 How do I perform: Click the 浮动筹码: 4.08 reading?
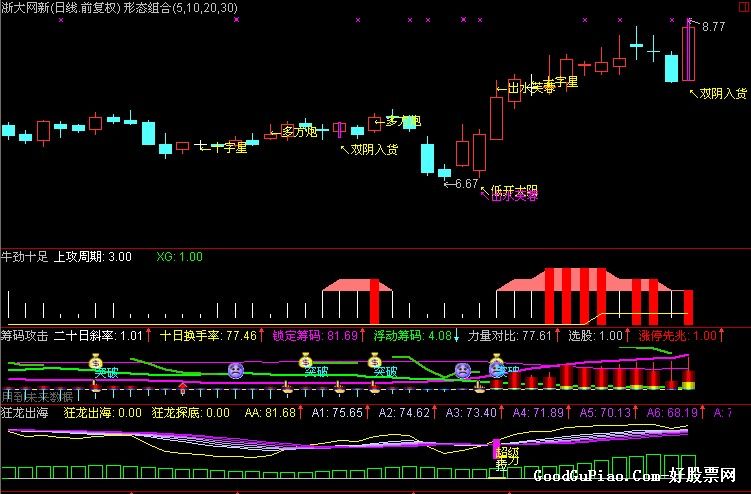(413, 336)
